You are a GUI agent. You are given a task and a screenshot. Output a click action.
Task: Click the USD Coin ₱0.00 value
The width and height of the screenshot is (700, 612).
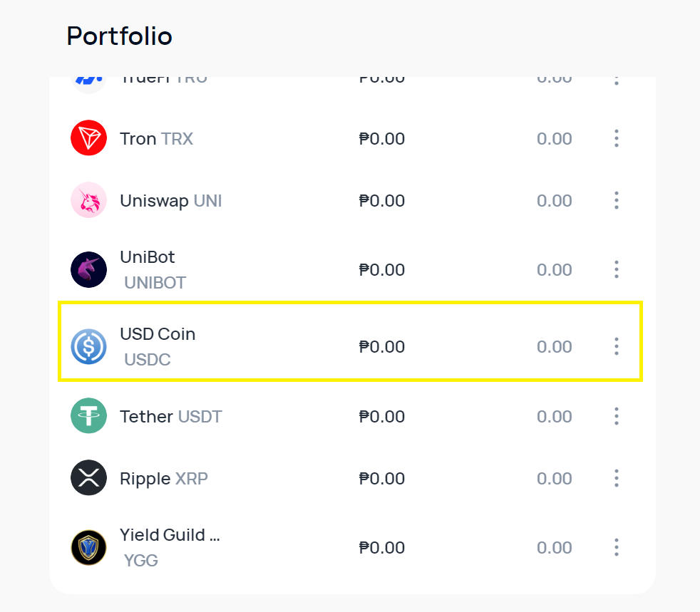click(x=381, y=346)
